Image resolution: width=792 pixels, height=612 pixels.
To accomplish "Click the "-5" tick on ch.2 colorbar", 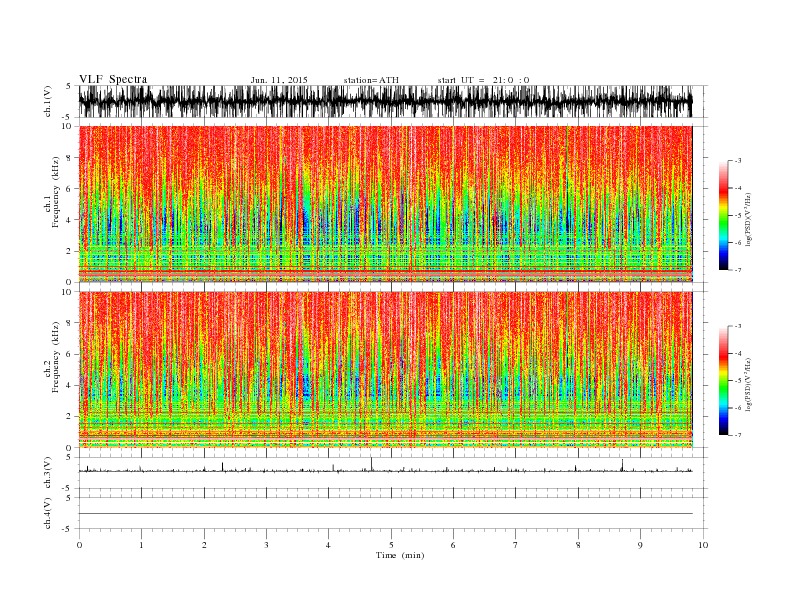I will 737,381.
